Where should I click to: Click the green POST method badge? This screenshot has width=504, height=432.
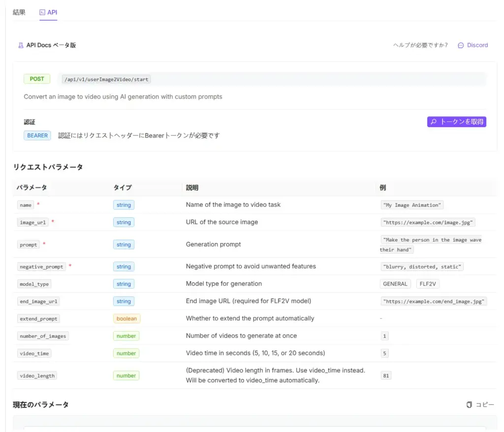click(x=37, y=79)
